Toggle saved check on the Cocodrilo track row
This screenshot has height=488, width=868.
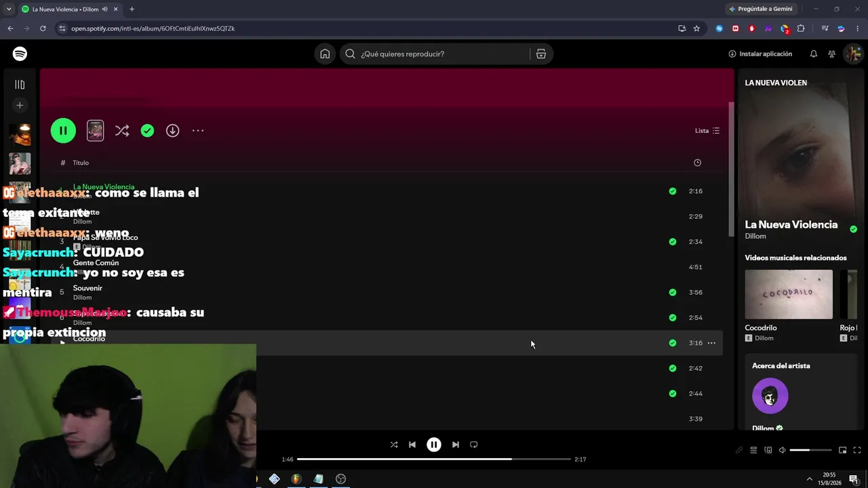tap(673, 343)
